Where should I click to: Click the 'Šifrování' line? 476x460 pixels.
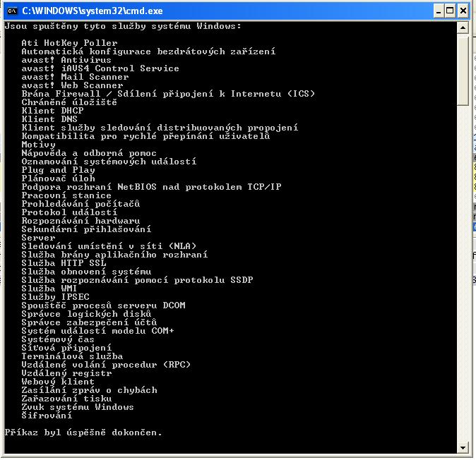(47, 415)
